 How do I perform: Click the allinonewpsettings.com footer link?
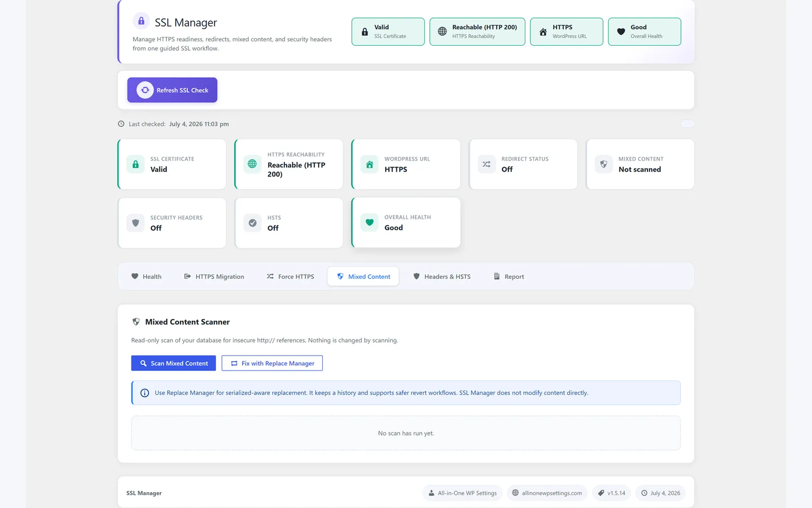(547, 493)
